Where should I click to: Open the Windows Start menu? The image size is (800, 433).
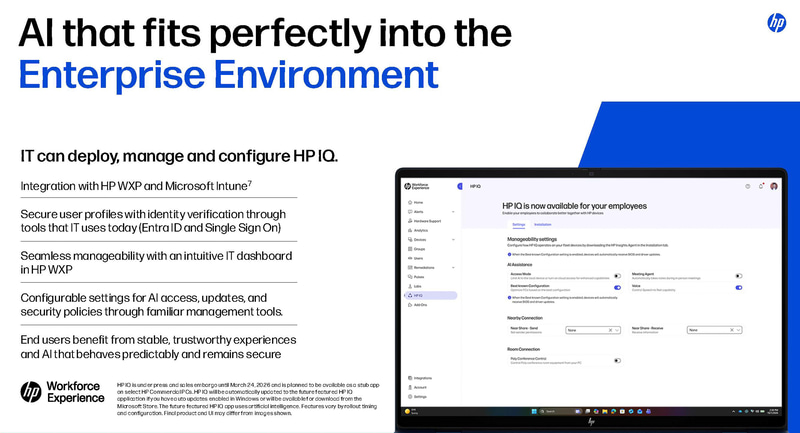(534, 411)
